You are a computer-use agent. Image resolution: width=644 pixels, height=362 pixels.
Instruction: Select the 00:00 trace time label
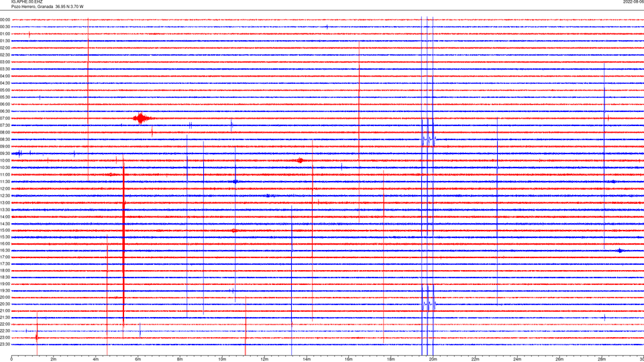tap(5, 19)
